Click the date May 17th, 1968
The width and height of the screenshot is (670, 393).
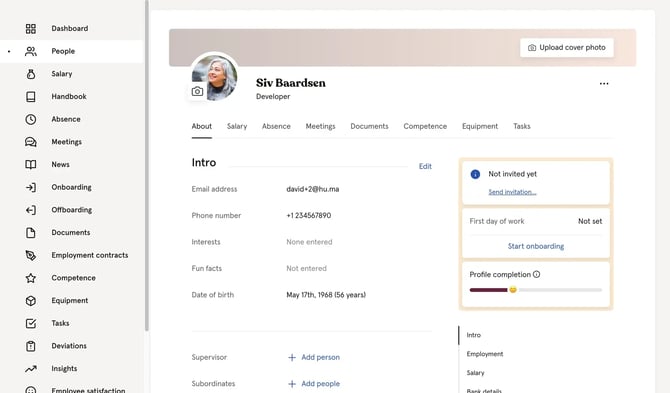tap(326, 295)
